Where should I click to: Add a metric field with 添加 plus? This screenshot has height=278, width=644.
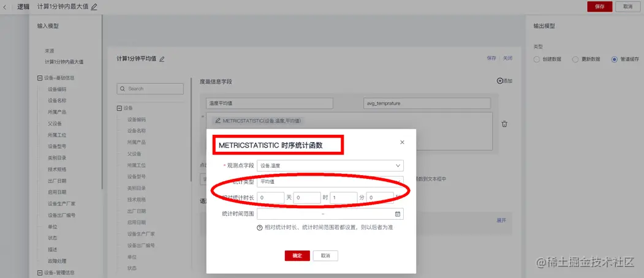504,81
